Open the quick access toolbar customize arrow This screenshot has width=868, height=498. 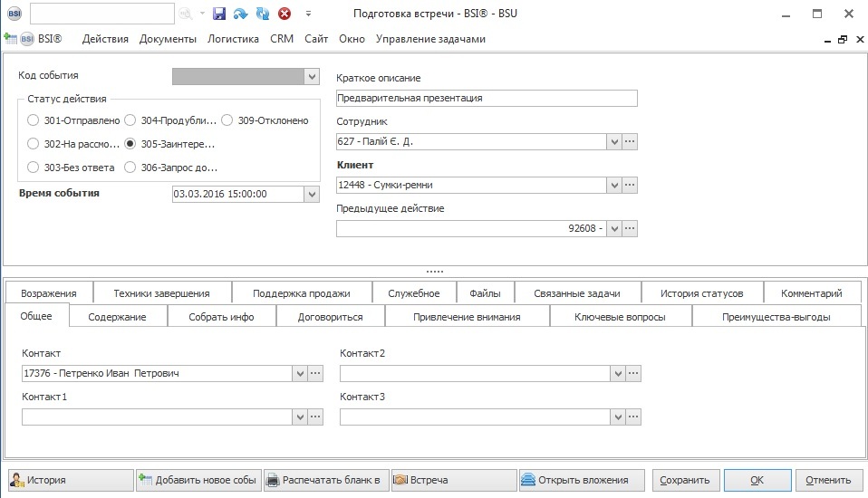click(x=308, y=14)
